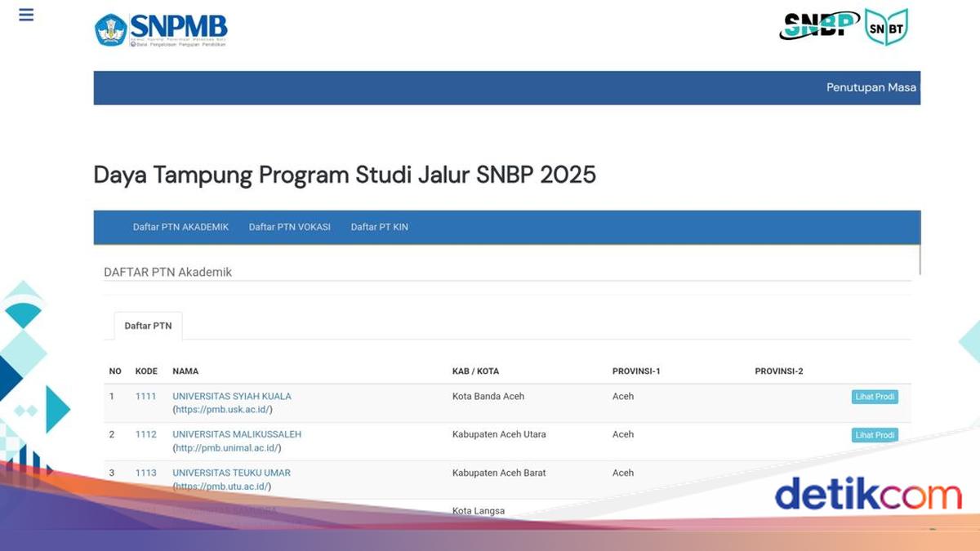Click the code 1111 link
Viewport: 980px width, 551px height.
[x=146, y=396]
